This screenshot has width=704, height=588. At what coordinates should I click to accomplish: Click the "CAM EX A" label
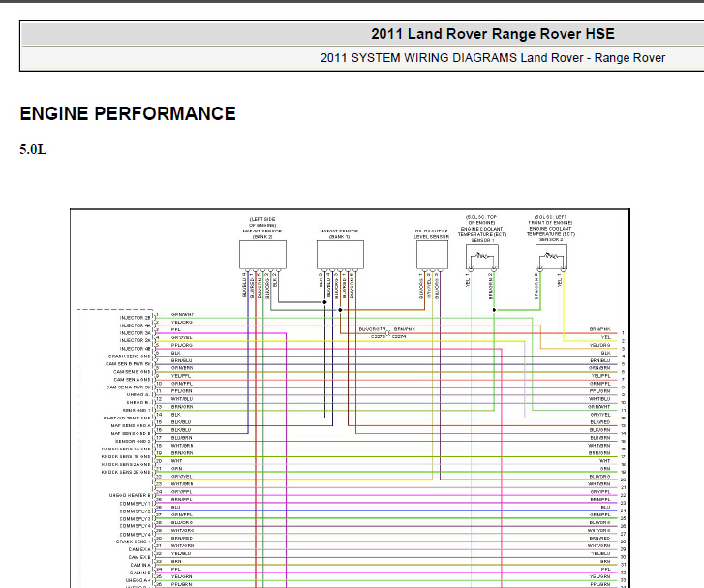coord(139,549)
